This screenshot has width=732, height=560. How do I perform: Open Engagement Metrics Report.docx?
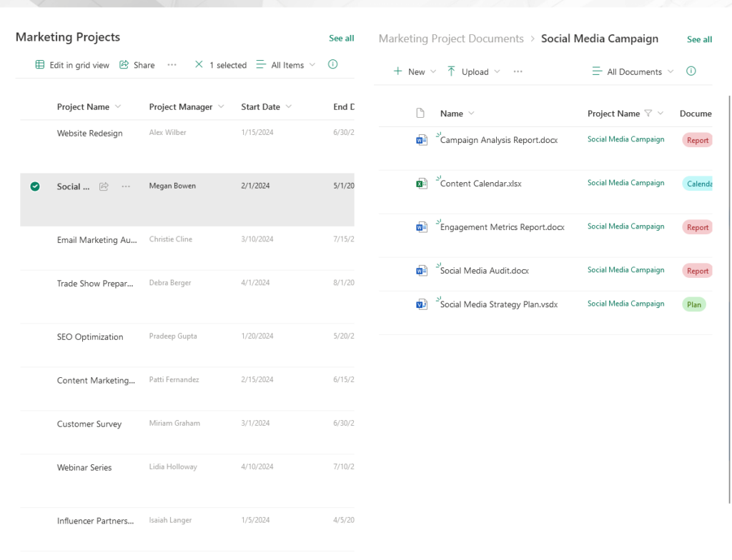pos(503,227)
